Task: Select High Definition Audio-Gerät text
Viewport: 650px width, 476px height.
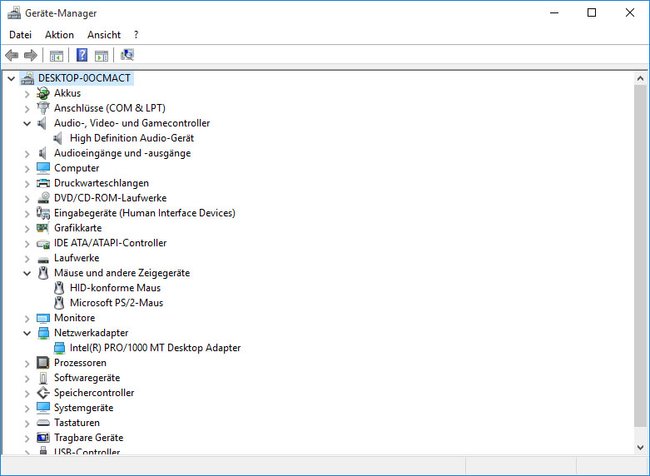Action: tap(132, 138)
